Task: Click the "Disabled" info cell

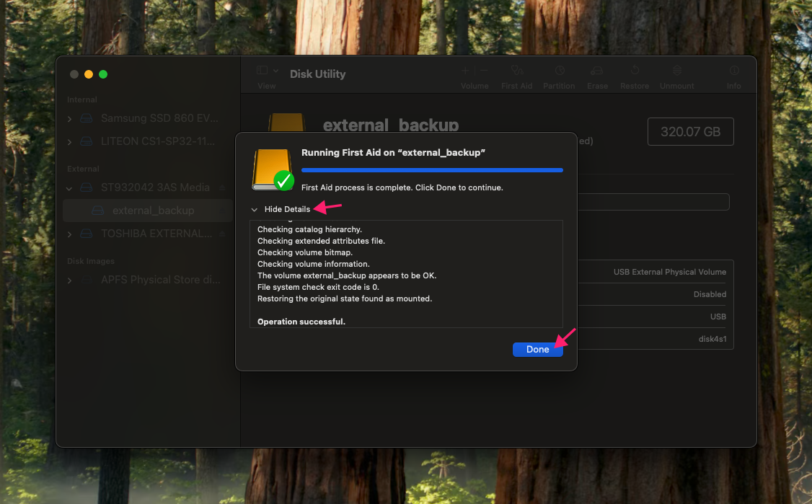Action: coord(710,294)
